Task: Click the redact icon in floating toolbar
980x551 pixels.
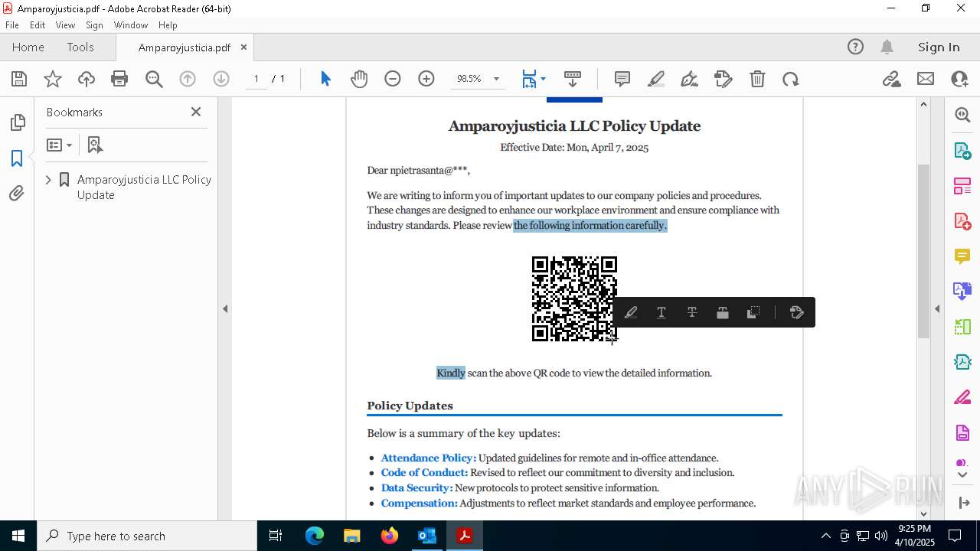Action: click(x=723, y=312)
